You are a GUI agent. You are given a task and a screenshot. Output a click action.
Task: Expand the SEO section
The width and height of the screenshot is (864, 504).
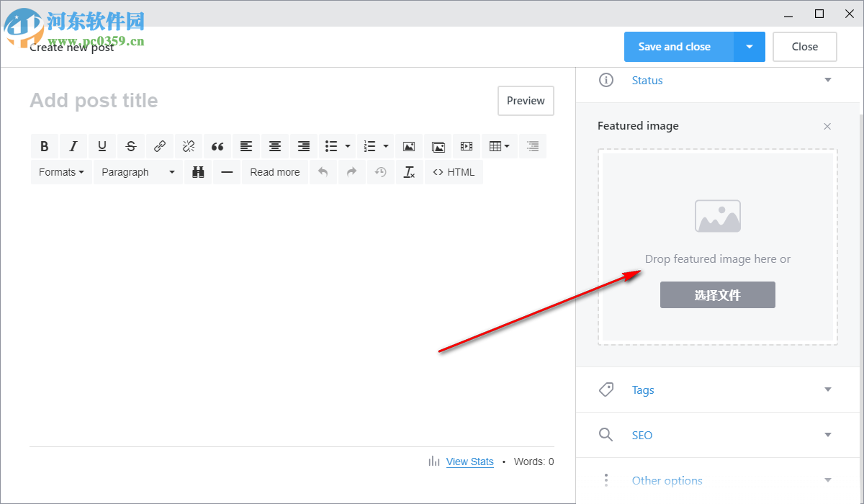point(717,435)
